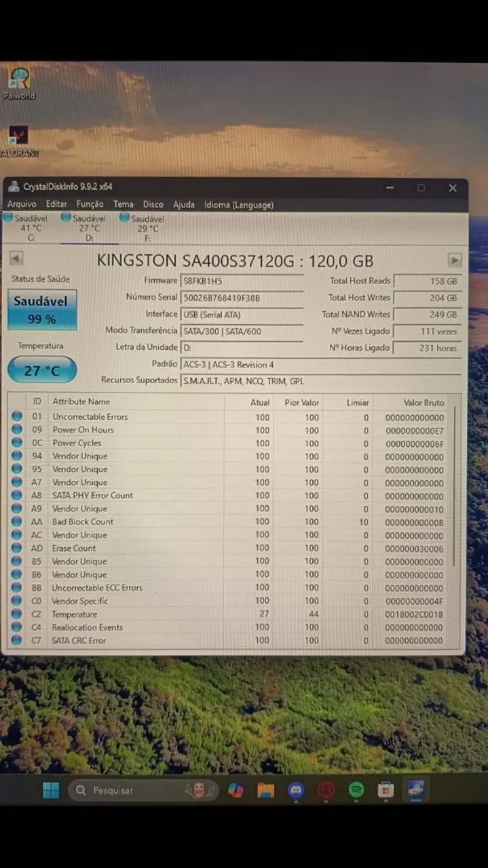The image size is (488, 868).
Task: Click the status circle for Uncorrectable Errors row
Action: 17,416
